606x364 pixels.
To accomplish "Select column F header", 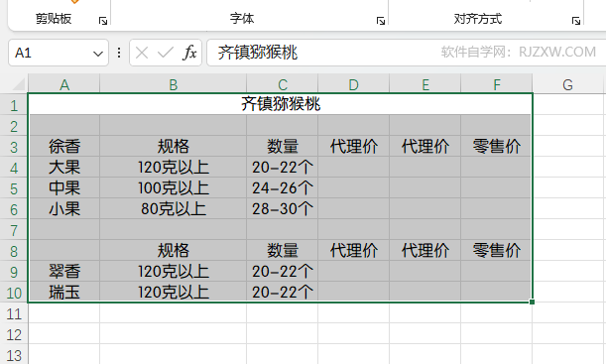I will click(497, 84).
